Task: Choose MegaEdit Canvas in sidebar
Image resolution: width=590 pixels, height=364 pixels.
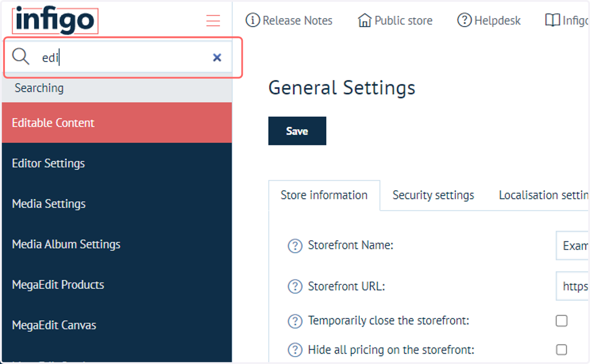Action: click(117, 325)
